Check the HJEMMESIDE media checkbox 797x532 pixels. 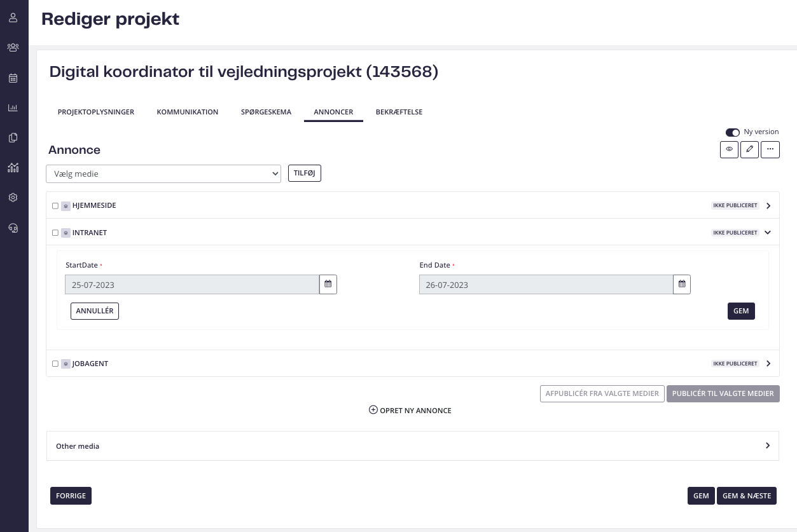click(x=55, y=206)
